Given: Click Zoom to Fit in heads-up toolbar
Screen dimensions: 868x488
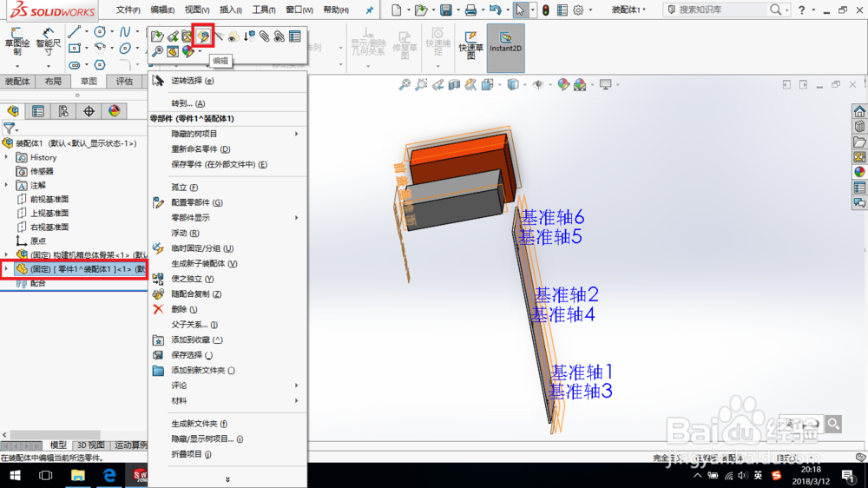Looking at the screenshot, I should [x=404, y=85].
